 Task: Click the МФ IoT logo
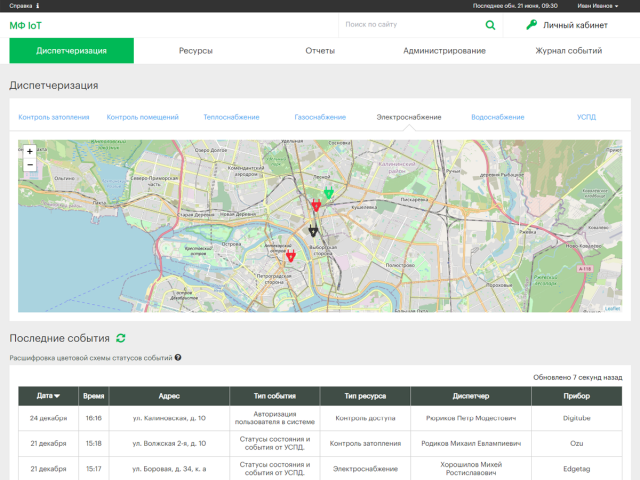coord(26,25)
